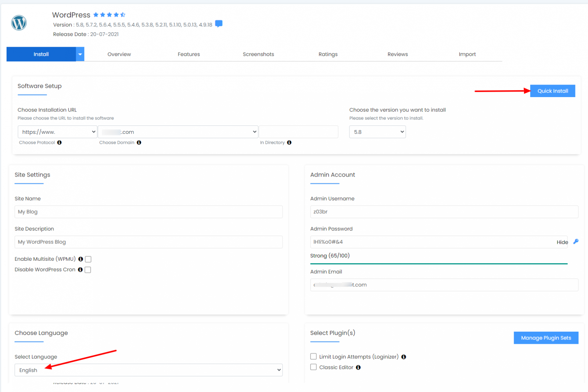Switch to the Overview tab
The image size is (588, 392).
[119, 54]
